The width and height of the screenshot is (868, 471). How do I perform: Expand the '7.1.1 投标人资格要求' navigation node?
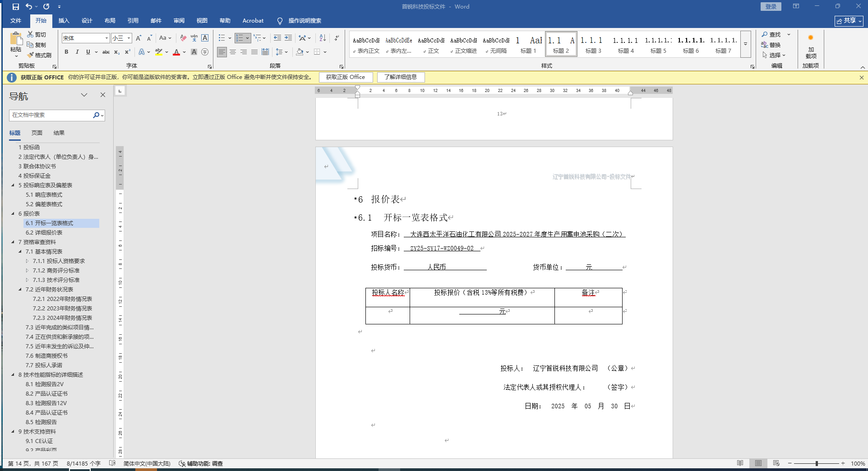[27, 261]
